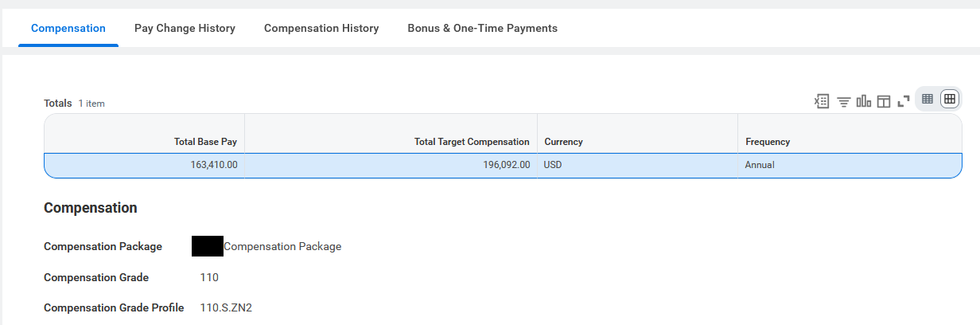Open the column preferences layout icon

coord(883,101)
